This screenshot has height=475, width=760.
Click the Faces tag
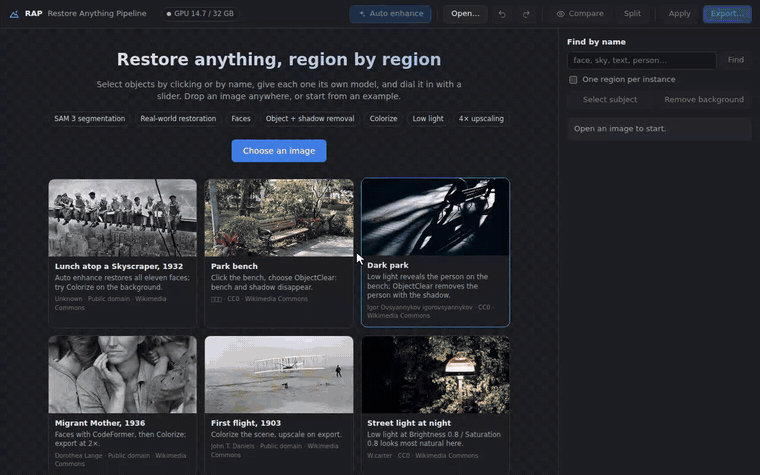pyautogui.click(x=241, y=119)
